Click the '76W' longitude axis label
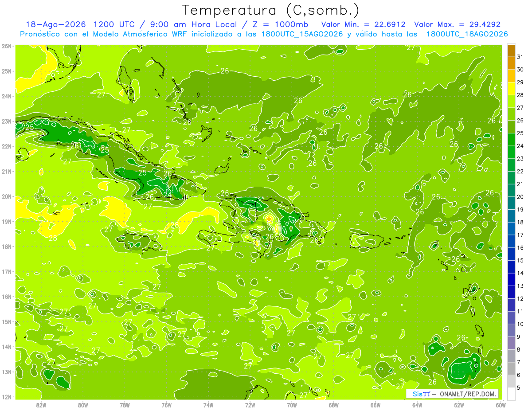 pos(167,405)
